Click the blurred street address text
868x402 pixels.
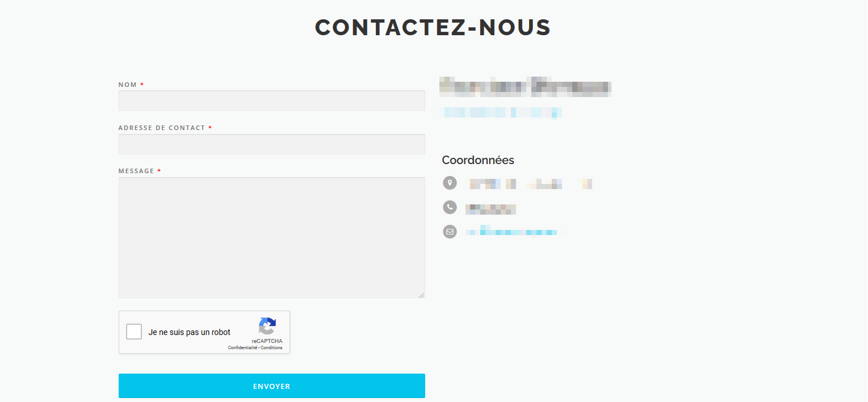(x=529, y=183)
